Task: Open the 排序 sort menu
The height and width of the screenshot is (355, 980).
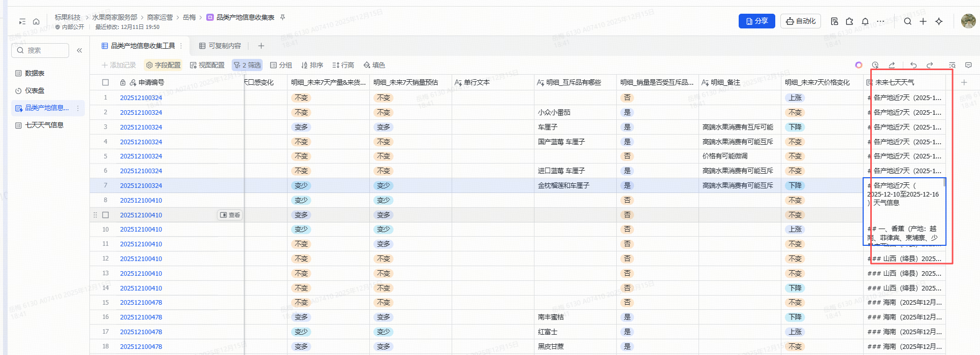Action: (312, 65)
